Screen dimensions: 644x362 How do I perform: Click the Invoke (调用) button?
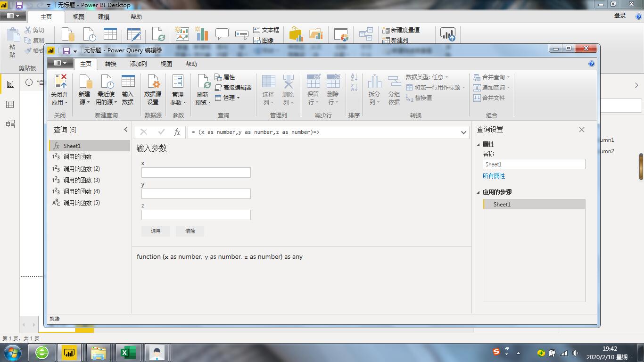(156, 231)
